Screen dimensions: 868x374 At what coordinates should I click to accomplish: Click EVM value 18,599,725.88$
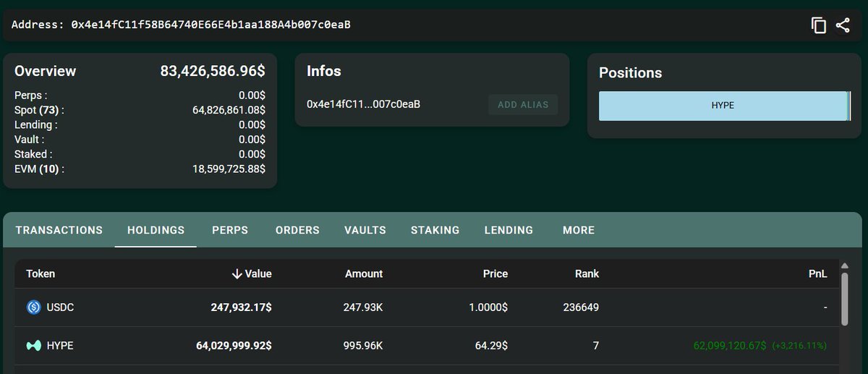229,169
